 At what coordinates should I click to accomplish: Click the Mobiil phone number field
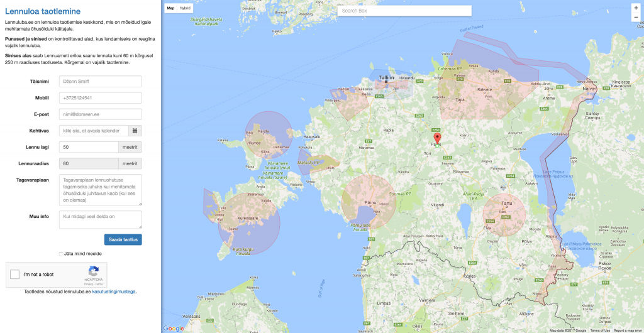click(100, 98)
